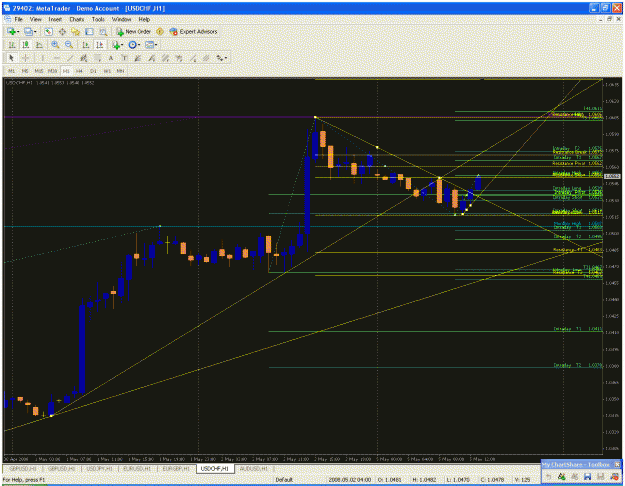Open the Navigator panel star-folder icon

(75, 31)
